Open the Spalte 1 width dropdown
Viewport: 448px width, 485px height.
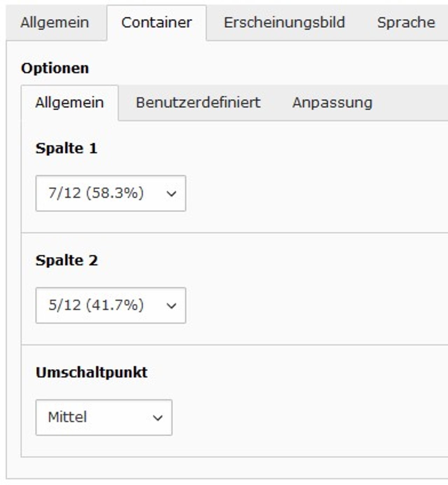(x=111, y=193)
